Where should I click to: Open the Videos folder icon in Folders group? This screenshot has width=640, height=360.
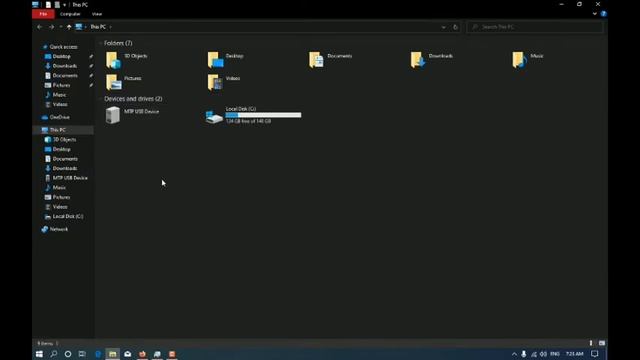click(x=215, y=82)
